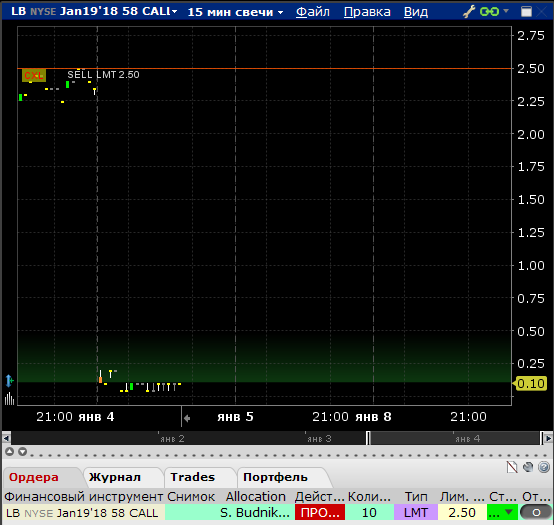This screenshot has width=554, height=525.
Task: Open the order status dropdown in green cell
Action: (x=509, y=512)
